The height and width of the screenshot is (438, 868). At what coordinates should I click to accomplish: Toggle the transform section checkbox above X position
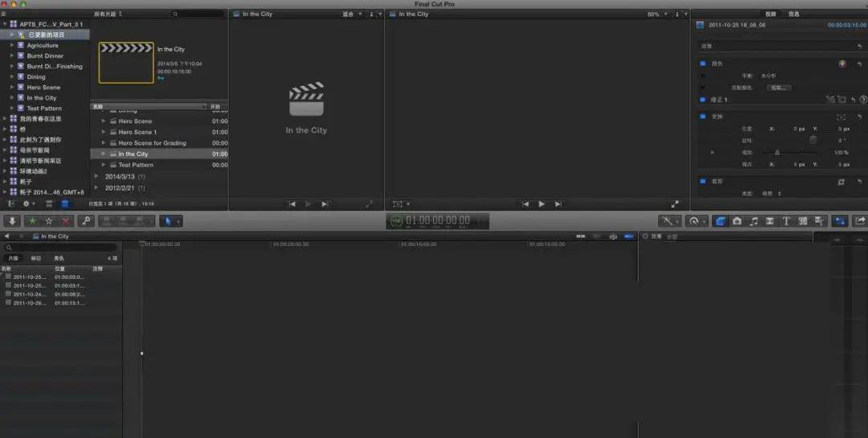click(x=703, y=117)
